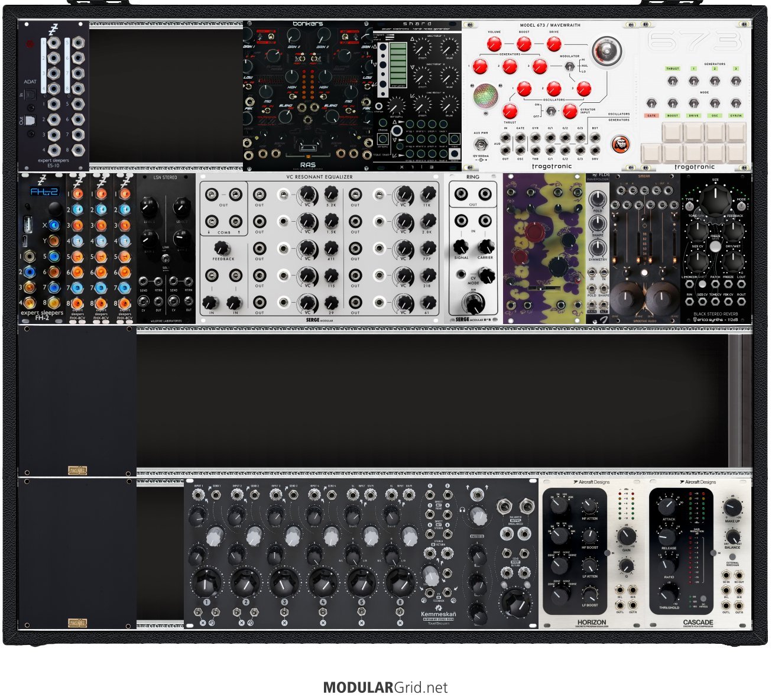Flip the BOOST switch on the 673 expander
Image resolution: width=772 pixels, height=700 pixels.
tap(673, 103)
